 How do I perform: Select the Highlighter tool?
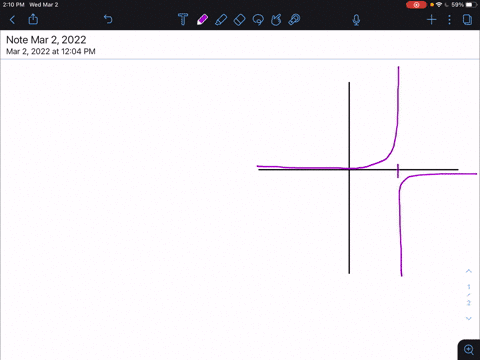coord(221,20)
